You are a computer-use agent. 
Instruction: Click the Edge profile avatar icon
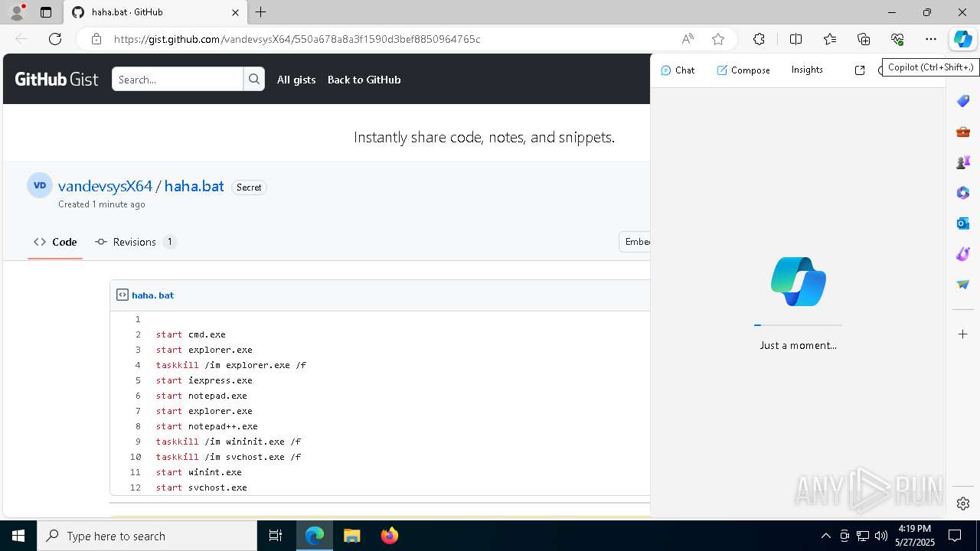pos(17,12)
